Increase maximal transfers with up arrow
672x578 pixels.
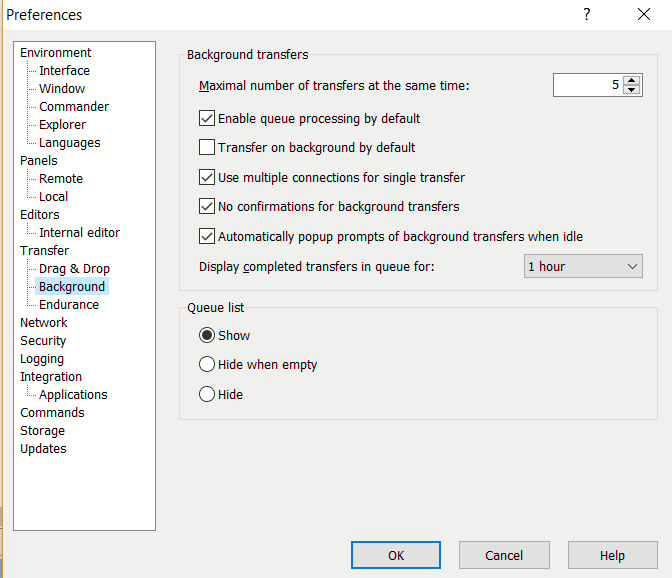pos(631,81)
